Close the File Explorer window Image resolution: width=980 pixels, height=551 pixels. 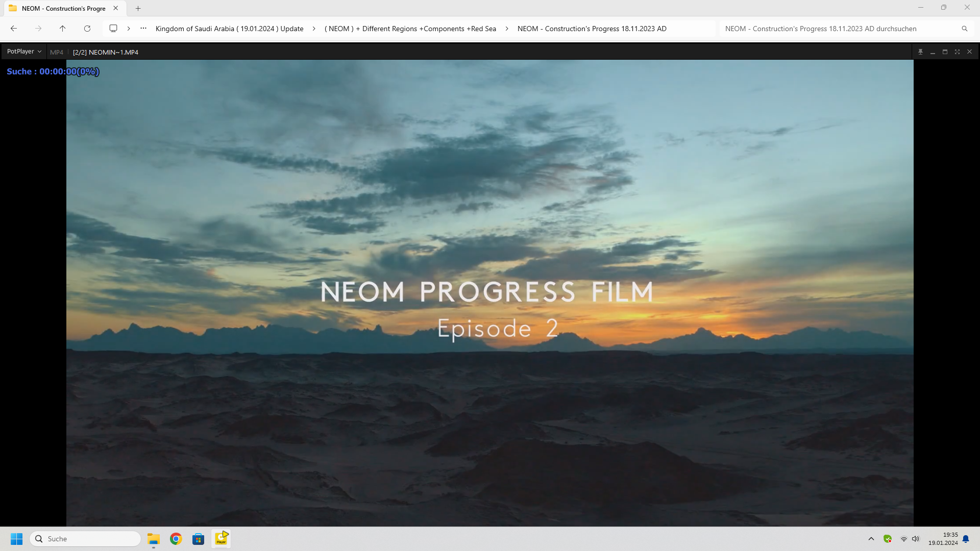coord(967,8)
